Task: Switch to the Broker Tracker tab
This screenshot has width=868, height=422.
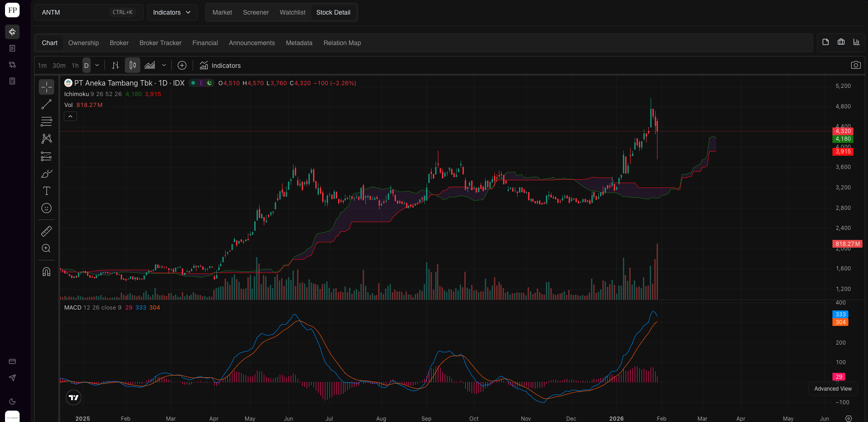Action: coord(160,43)
